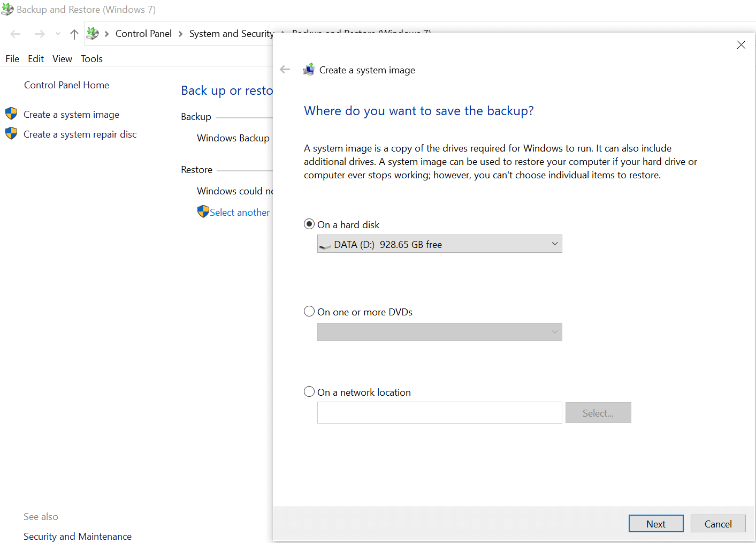Select the On a network location option

tap(309, 391)
